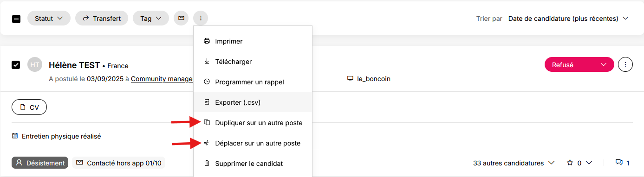This screenshot has width=644, height=177.
Task: Uncheck the Hélène TEST candidate checkbox
Action: pos(16,65)
